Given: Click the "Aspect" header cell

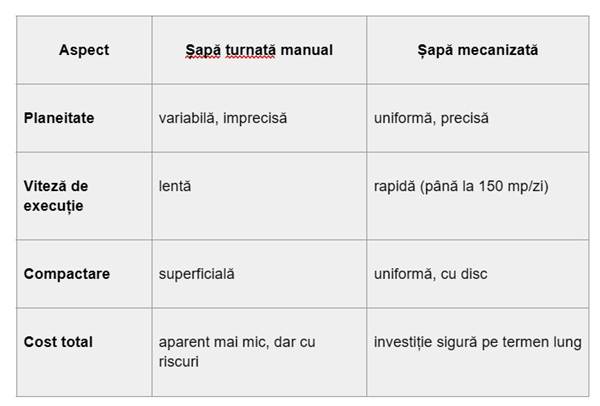Looking at the screenshot, I should point(84,49).
